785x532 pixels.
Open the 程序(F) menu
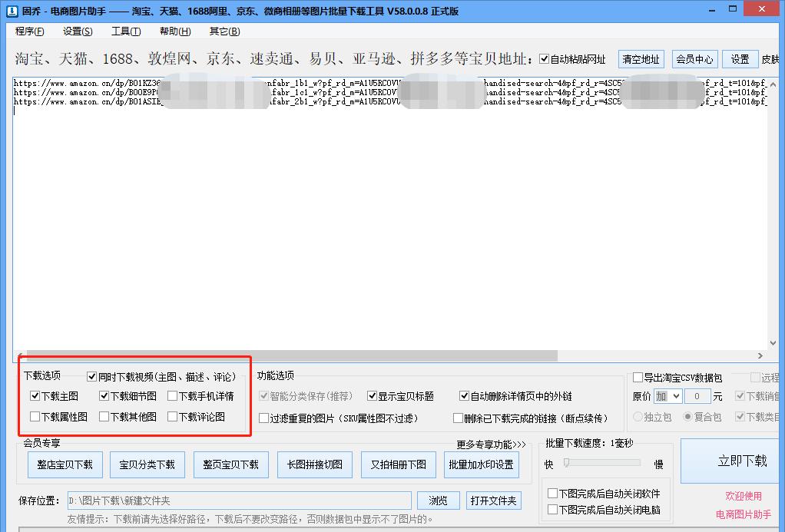coord(28,31)
